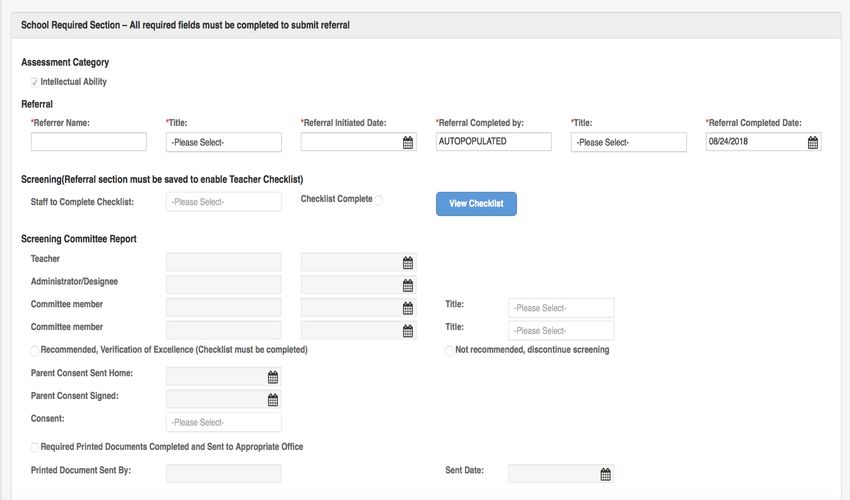The height and width of the screenshot is (500, 850).
Task: Select Recommended, Verification of Excellence radio
Action: 35,351
